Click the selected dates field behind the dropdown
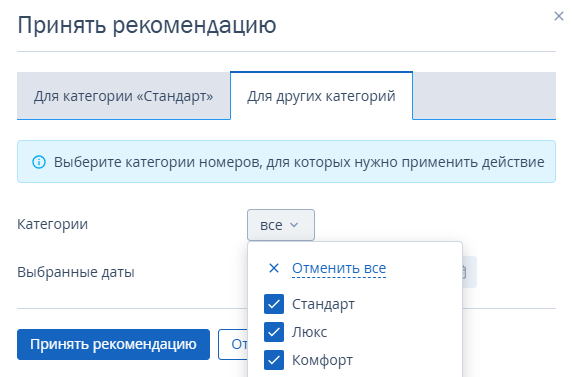The height and width of the screenshot is (377, 573). 469,272
